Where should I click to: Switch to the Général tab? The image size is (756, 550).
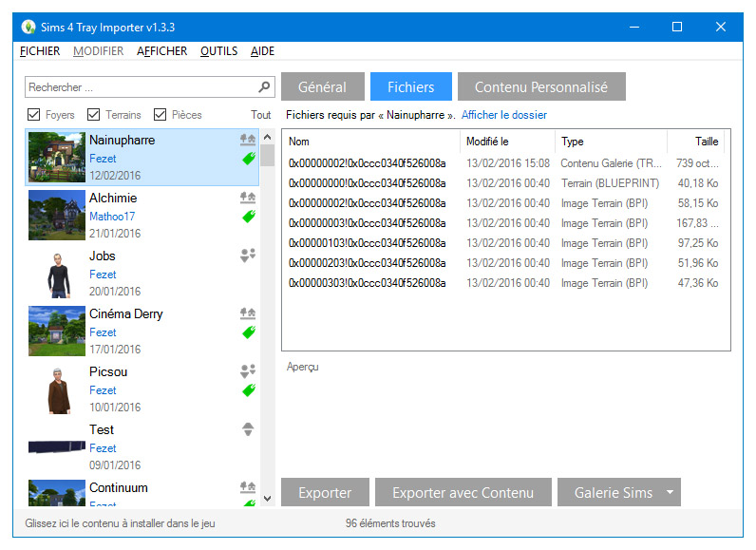(323, 86)
